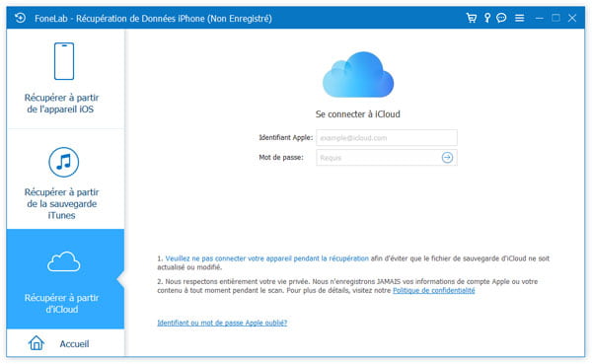592x364 pixels.
Task: Click the large blue iCloud logo
Action: tap(358, 74)
